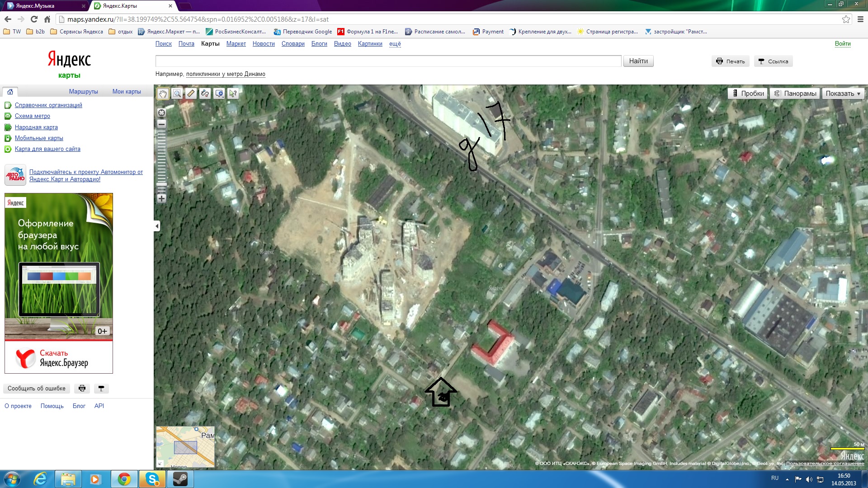The width and height of the screenshot is (868, 488).
Task: Zoom in with the plus button
Action: pyautogui.click(x=161, y=198)
